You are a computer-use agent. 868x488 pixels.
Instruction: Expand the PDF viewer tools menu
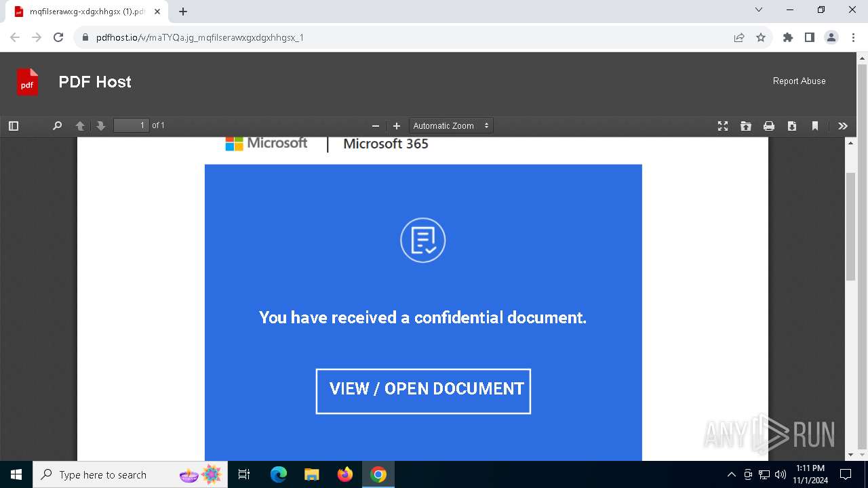tap(843, 126)
